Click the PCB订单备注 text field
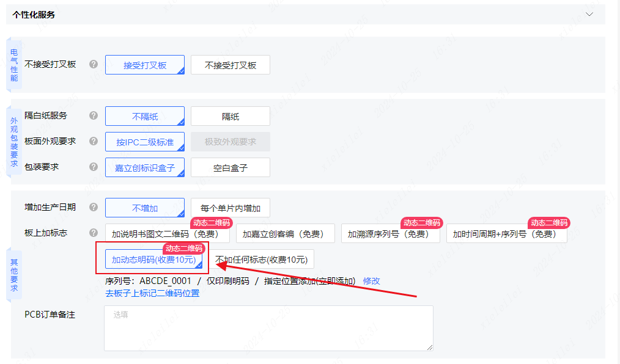The image size is (620, 364). 269,328
